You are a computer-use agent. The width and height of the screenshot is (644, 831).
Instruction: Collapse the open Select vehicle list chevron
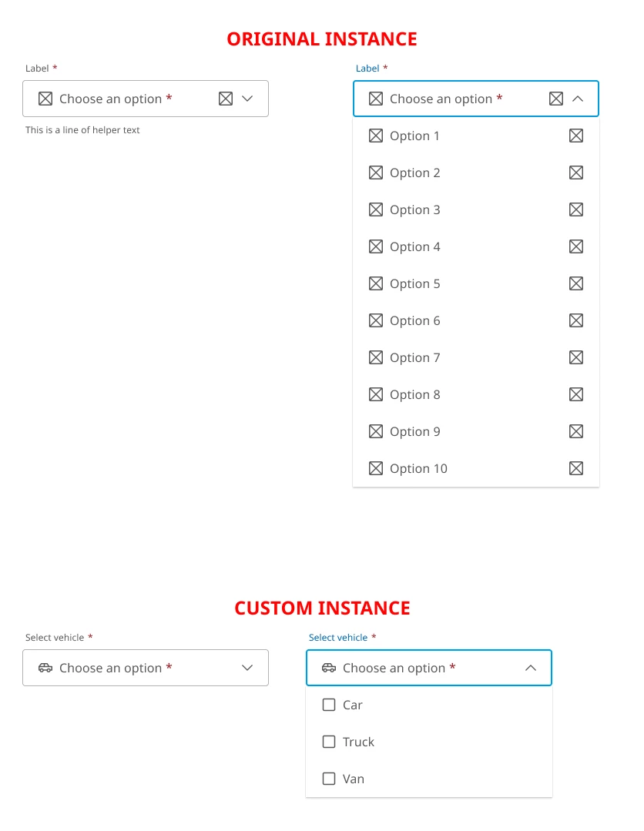(x=531, y=668)
